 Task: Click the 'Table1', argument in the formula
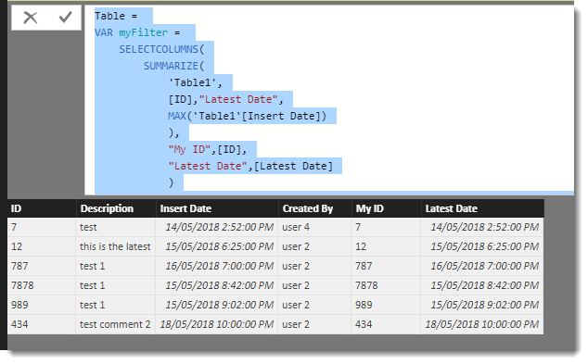coord(196,82)
